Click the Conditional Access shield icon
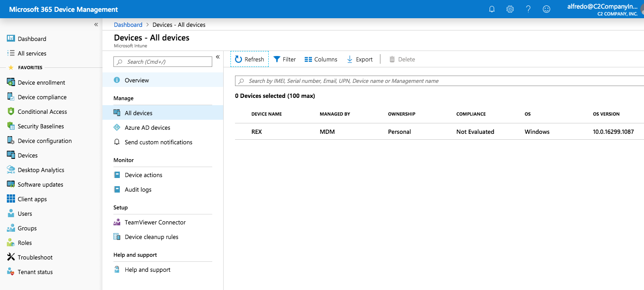644x290 pixels. coord(11,112)
